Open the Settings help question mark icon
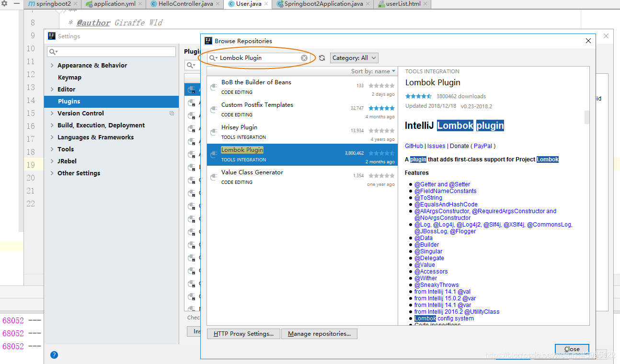Screen dimensions: 620x364 [x=54, y=355]
